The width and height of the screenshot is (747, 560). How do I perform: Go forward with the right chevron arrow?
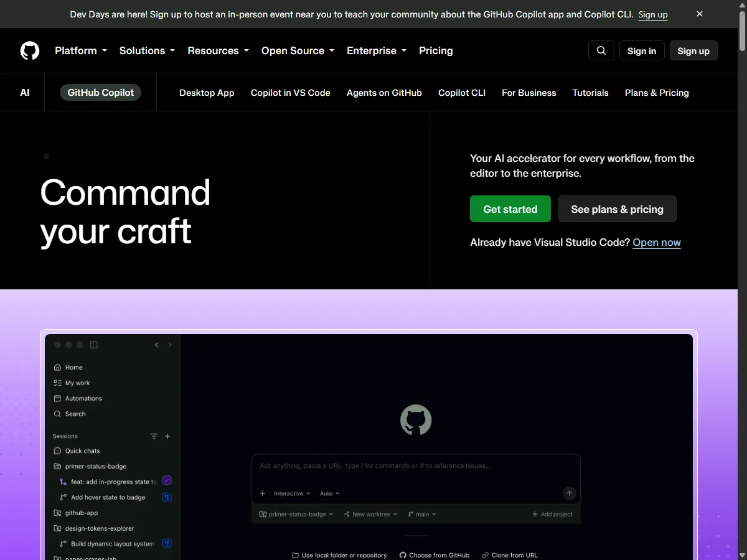pyautogui.click(x=170, y=345)
